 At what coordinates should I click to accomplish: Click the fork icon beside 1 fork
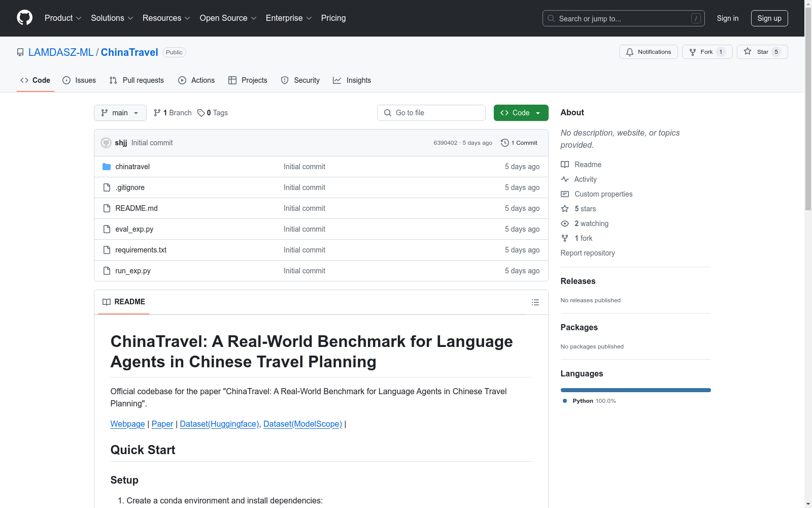(565, 238)
